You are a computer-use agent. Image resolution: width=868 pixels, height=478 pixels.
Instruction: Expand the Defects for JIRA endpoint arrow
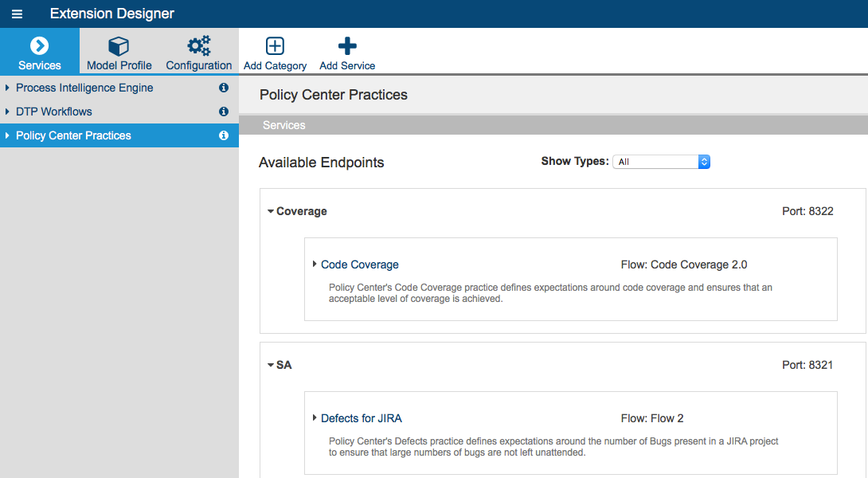click(x=315, y=417)
